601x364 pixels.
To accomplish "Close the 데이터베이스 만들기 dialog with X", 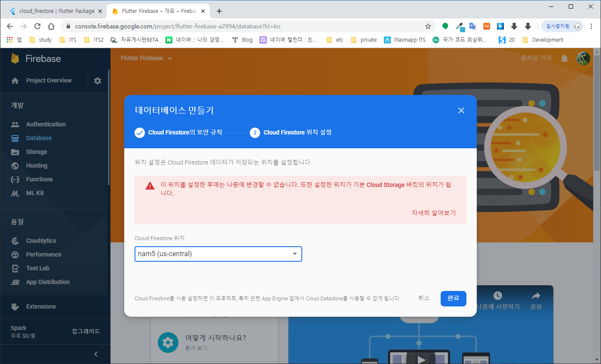I will [461, 110].
